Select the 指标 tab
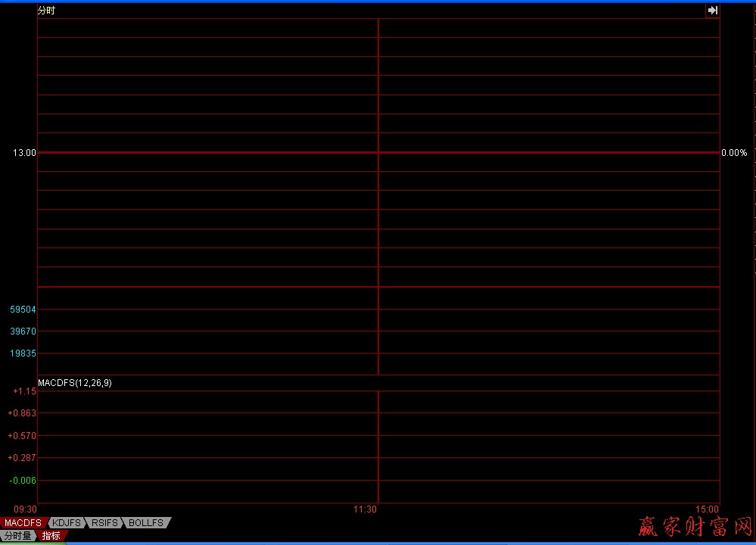The width and height of the screenshot is (756, 545). point(51,535)
